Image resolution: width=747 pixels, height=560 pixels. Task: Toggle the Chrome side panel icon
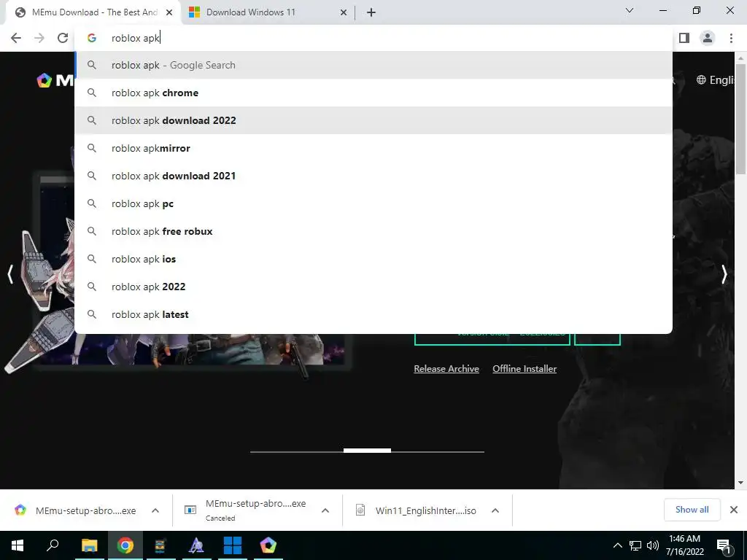pos(684,38)
